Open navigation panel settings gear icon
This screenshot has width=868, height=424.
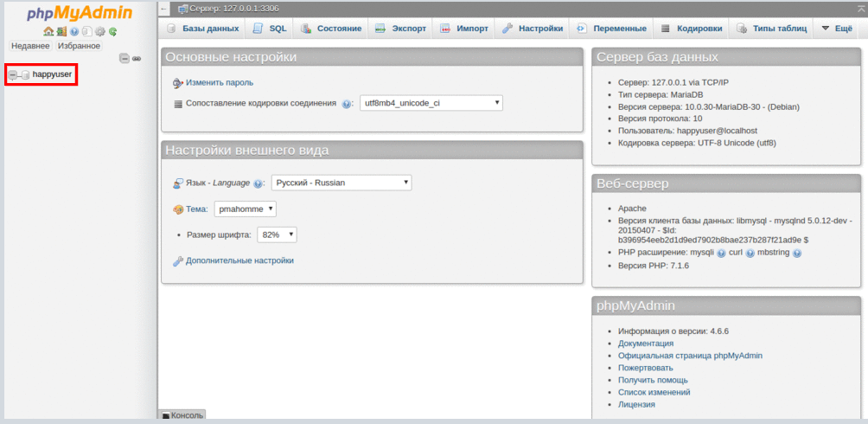(100, 32)
